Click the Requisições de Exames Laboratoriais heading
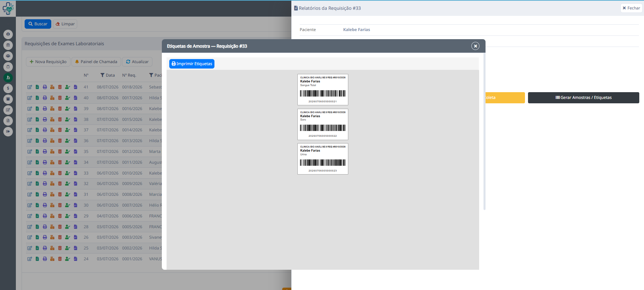Viewport: 644px width, 290px height. tap(64, 44)
